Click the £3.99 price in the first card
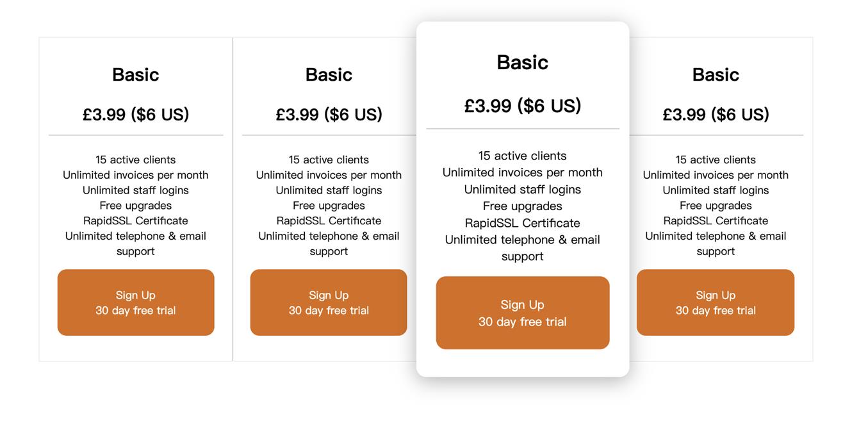 (136, 114)
